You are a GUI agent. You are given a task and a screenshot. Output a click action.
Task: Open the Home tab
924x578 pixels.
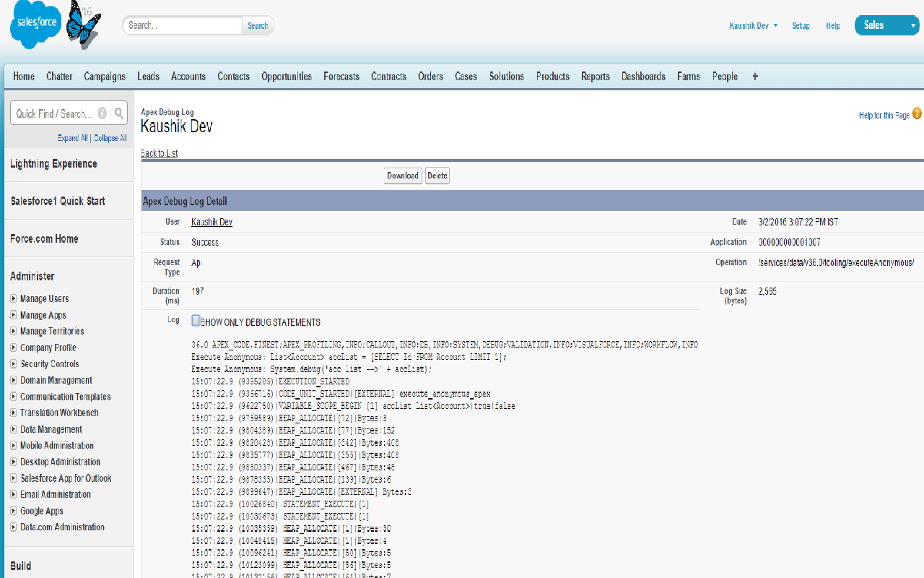[24, 76]
